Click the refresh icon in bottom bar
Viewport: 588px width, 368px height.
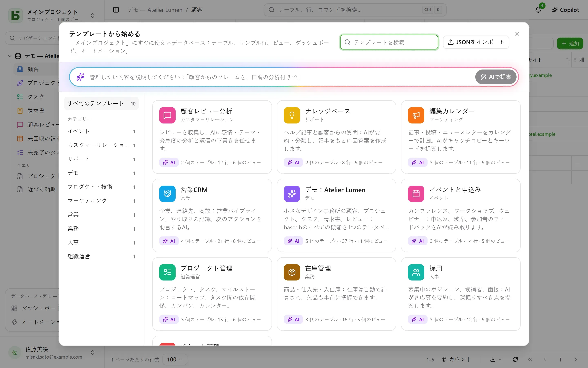click(515, 359)
